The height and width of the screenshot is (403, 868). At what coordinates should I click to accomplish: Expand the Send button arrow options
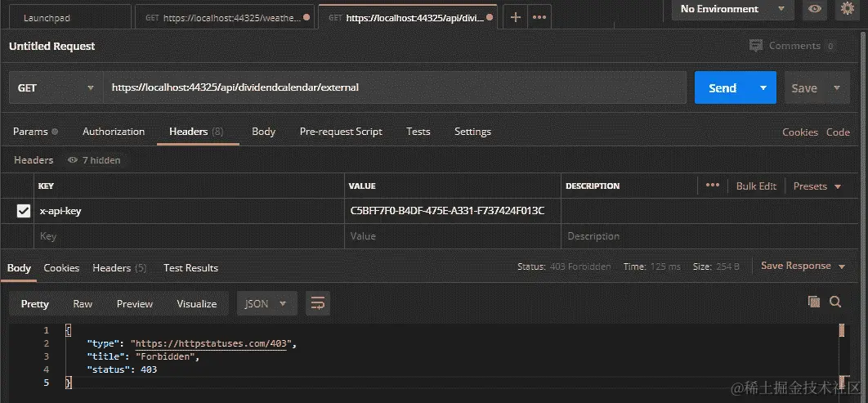coord(763,87)
